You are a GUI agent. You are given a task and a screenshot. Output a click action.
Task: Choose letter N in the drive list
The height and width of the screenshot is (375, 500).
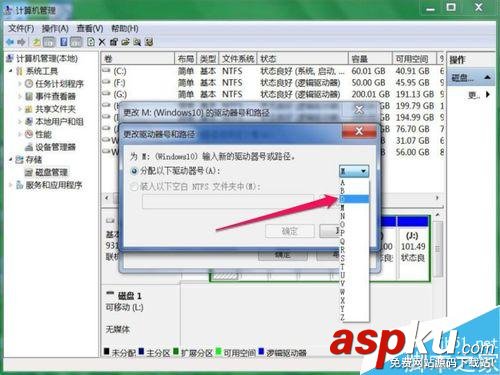pos(354,216)
